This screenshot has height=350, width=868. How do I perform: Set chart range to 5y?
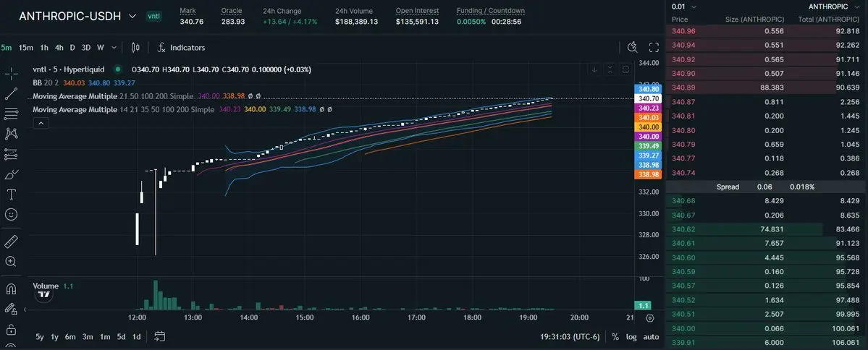(x=40, y=337)
